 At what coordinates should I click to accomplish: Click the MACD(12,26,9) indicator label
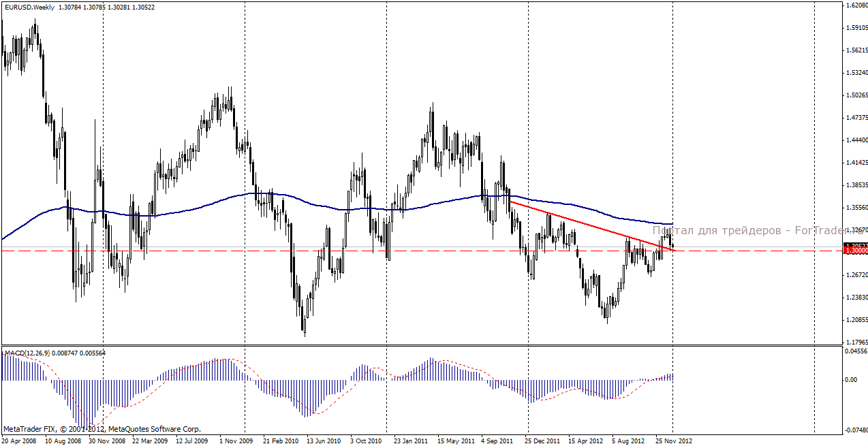click(x=25, y=353)
